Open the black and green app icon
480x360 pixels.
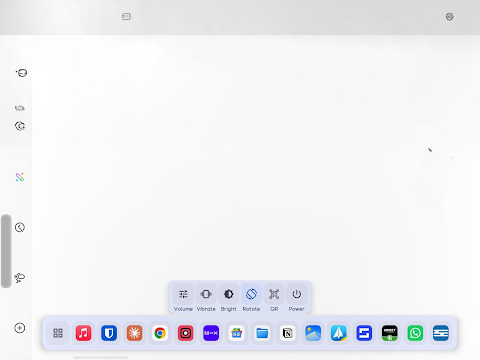point(390,333)
